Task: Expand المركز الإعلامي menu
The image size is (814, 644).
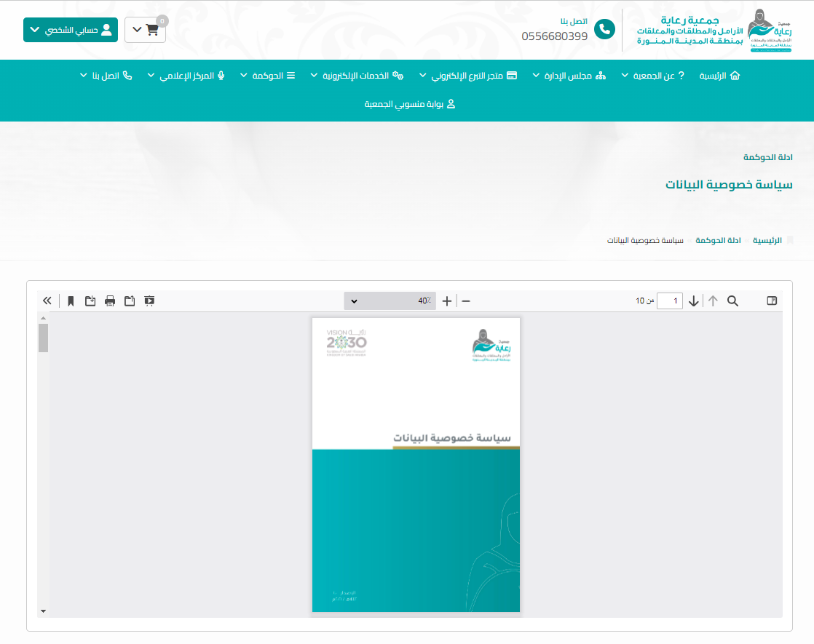Action: click(186, 76)
